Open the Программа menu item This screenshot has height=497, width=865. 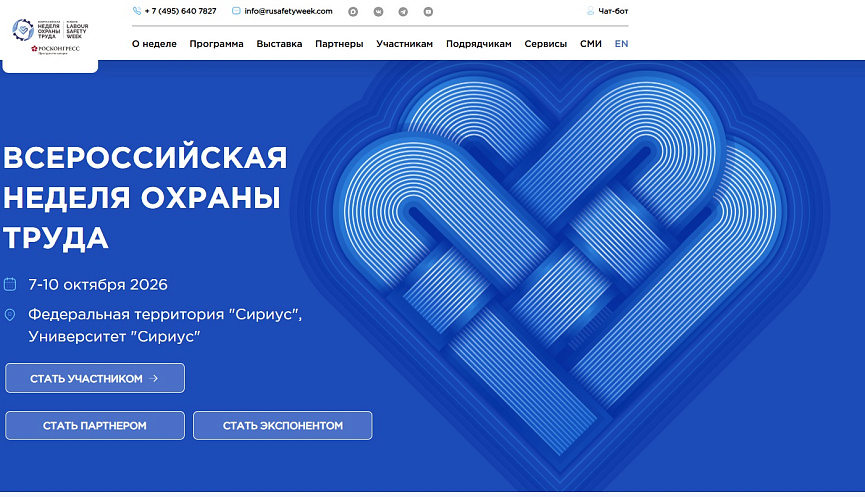click(x=216, y=44)
